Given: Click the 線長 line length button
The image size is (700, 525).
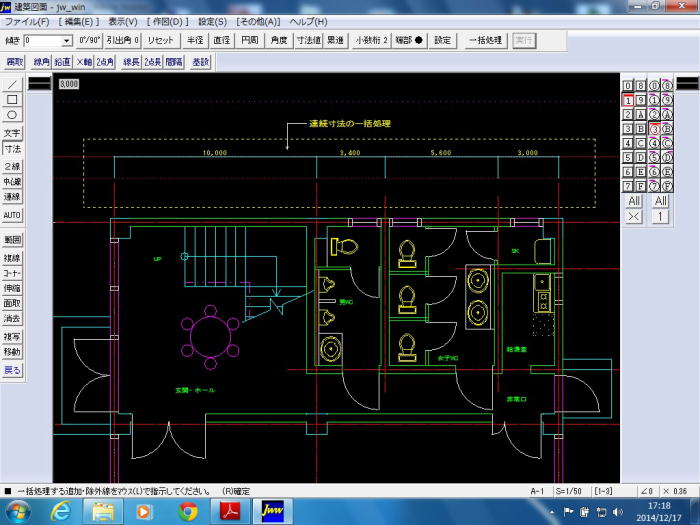Looking at the screenshot, I should (131, 62).
